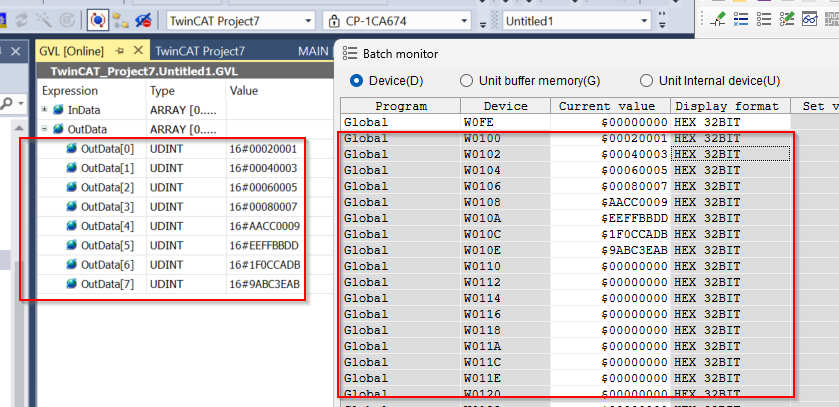Click device cell W011C

506,362
